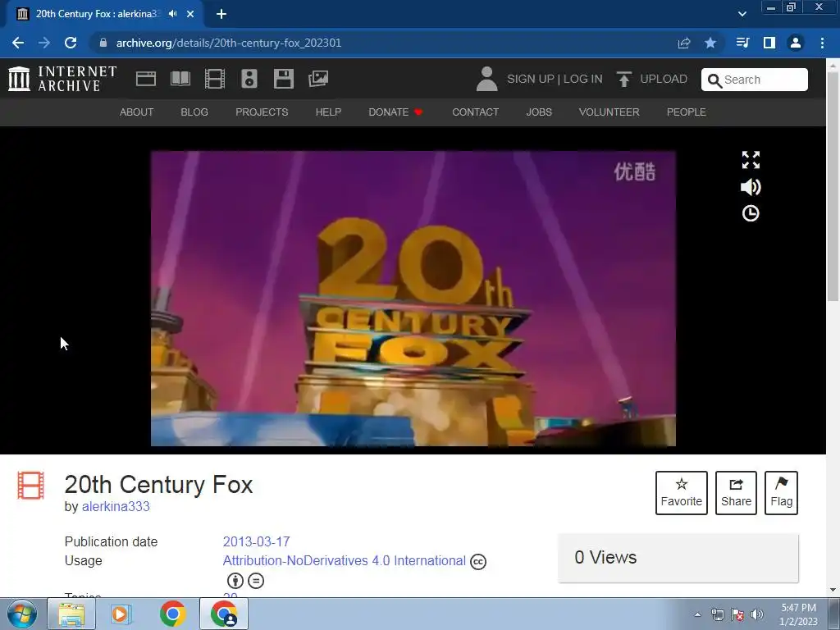
Task: Open the Chrome three-dot menu
Action: tap(822, 43)
